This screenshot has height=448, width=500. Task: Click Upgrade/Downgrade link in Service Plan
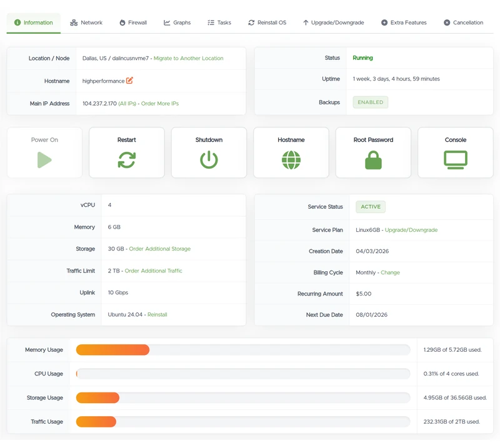click(411, 230)
